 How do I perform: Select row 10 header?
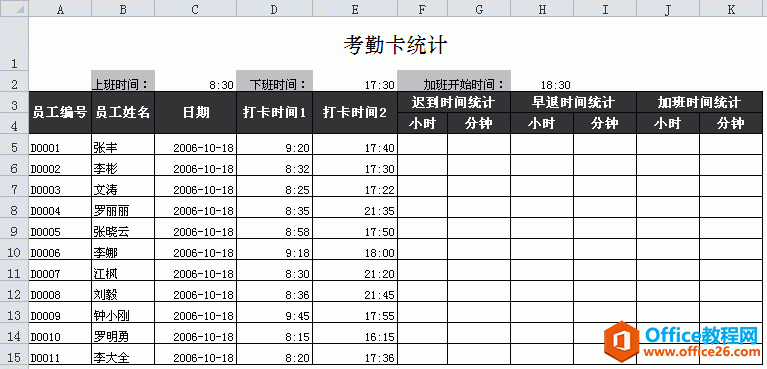click(x=14, y=250)
